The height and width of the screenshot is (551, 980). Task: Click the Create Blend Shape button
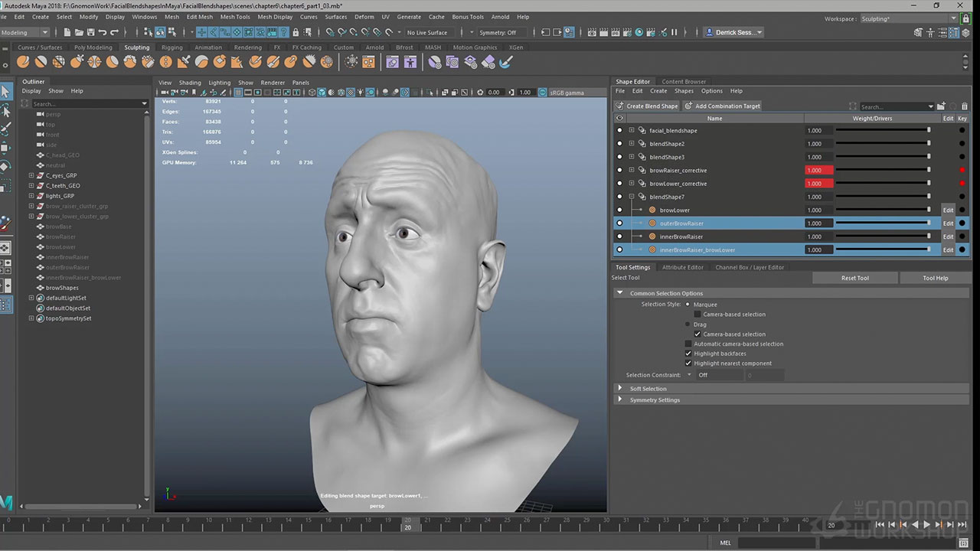pyautogui.click(x=647, y=106)
